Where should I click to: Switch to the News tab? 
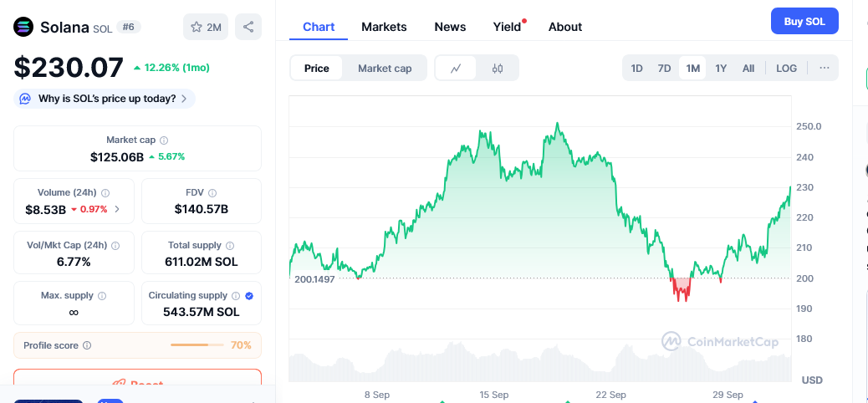pos(450,27)
